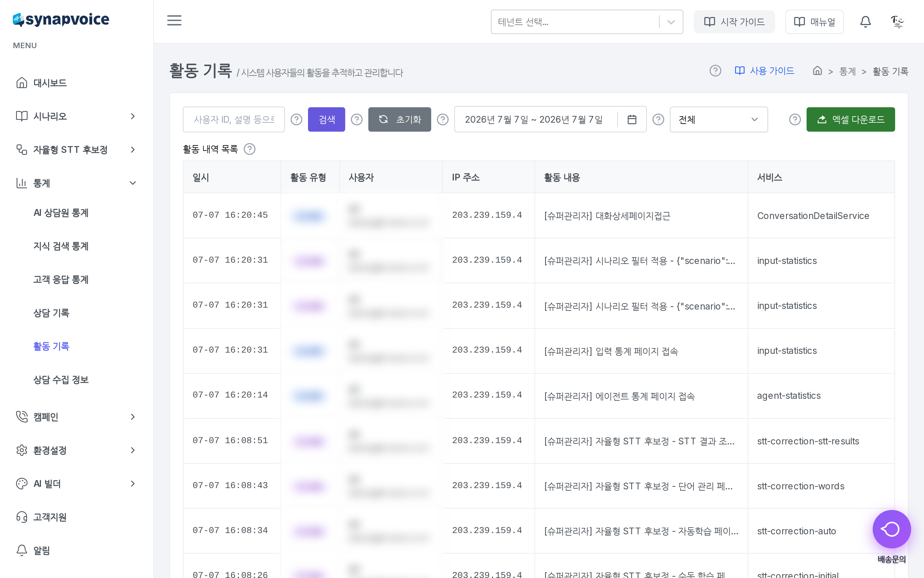
Task: Click the 엑셀 다운로드 button
Action: [851, 120]
